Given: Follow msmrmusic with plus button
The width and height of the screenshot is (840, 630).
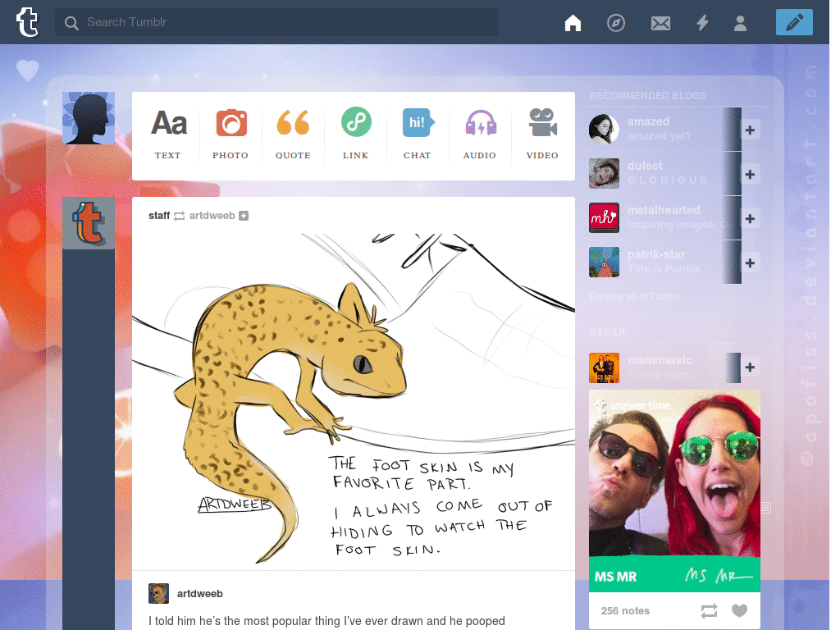Looking at the screenshot, I should (750, 367).
